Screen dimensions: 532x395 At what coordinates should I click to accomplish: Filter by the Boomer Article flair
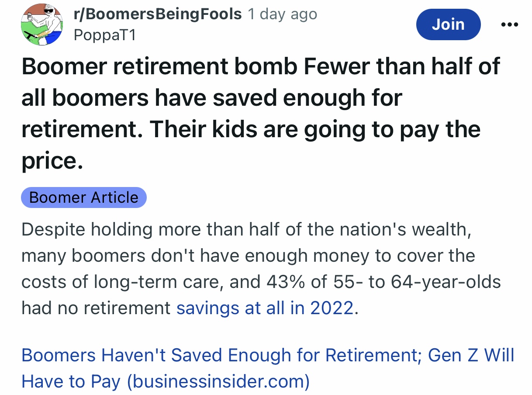click(84, 197)
